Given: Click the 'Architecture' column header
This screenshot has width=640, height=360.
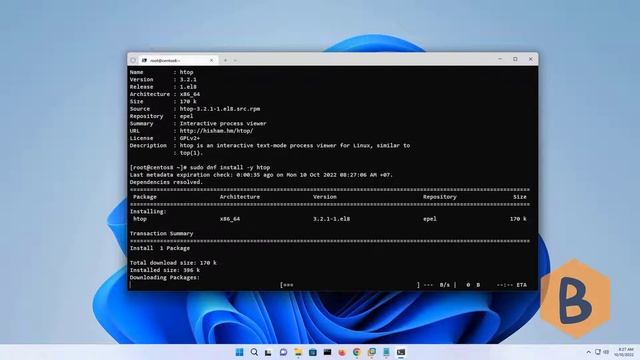Looking at the screenshot, I should 240,197.
